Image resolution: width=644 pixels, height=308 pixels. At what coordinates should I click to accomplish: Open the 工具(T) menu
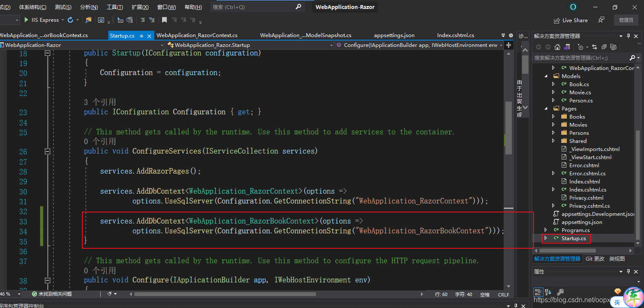(x=115, y=7)
